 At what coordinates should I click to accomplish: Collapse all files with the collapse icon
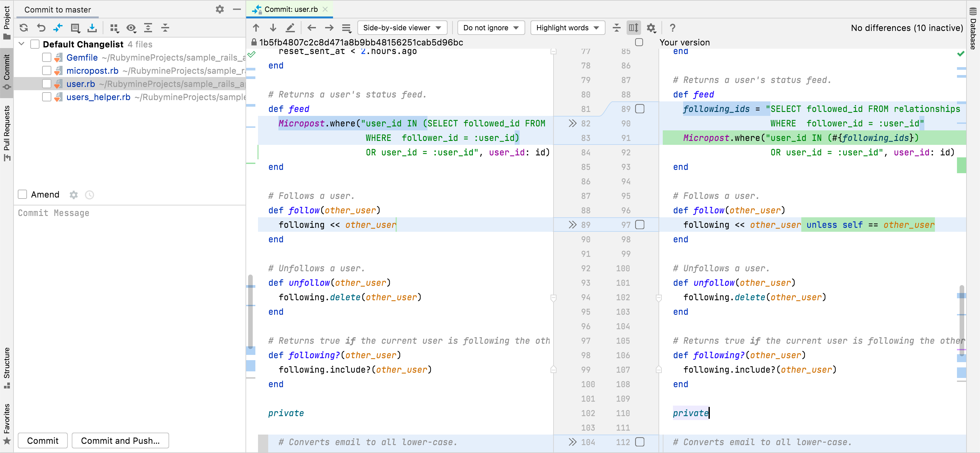tap(165, 28)
